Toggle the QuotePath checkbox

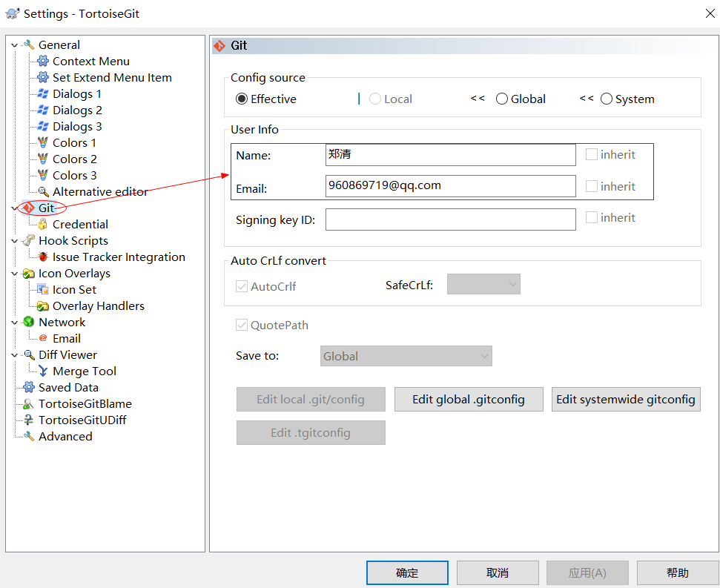(x=242, y=325)
